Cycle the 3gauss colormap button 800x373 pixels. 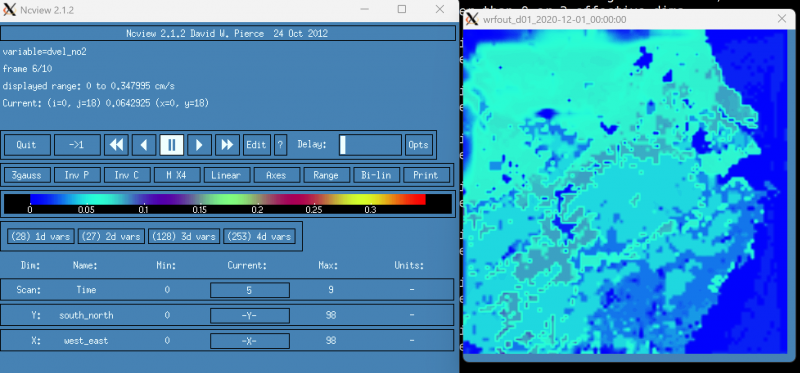[x=26, y=175]
